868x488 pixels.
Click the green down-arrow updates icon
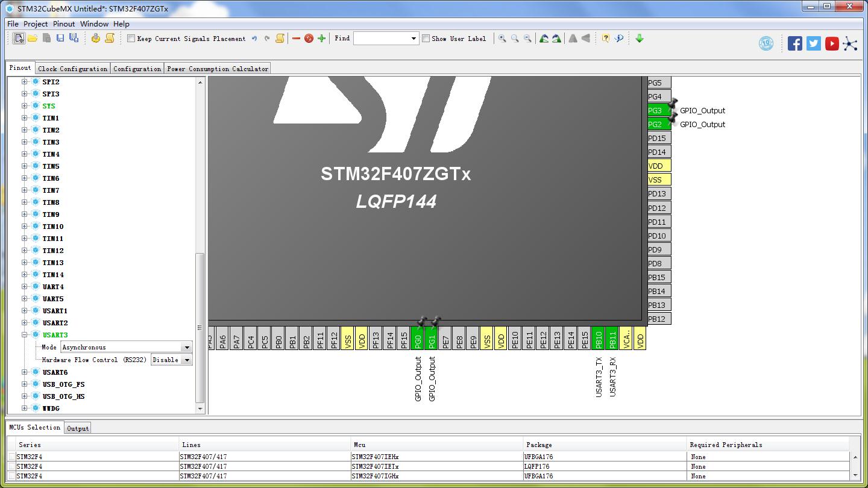(640, 39)
